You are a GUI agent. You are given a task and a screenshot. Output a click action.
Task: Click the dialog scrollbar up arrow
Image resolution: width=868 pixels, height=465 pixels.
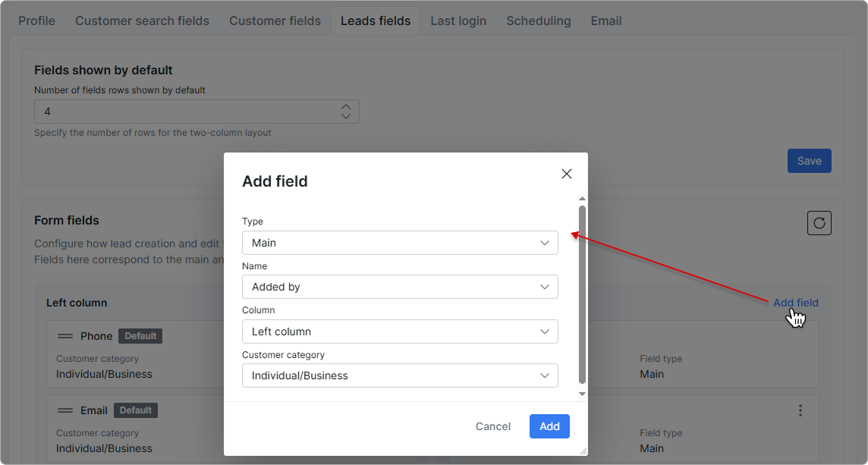(582, 198)
